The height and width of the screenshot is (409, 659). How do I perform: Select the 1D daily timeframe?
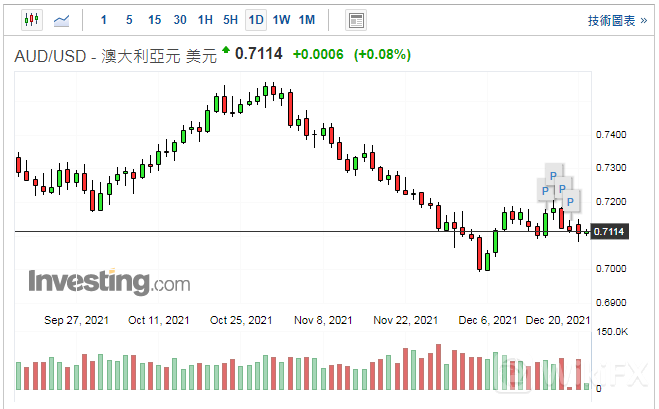[x=256, y=19]
